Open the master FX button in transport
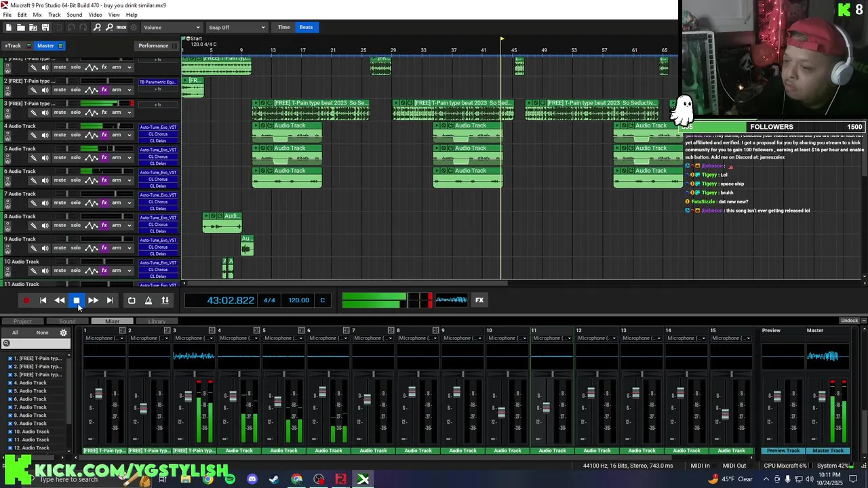This screenshot has width=868, height=488. pos(479,300)
